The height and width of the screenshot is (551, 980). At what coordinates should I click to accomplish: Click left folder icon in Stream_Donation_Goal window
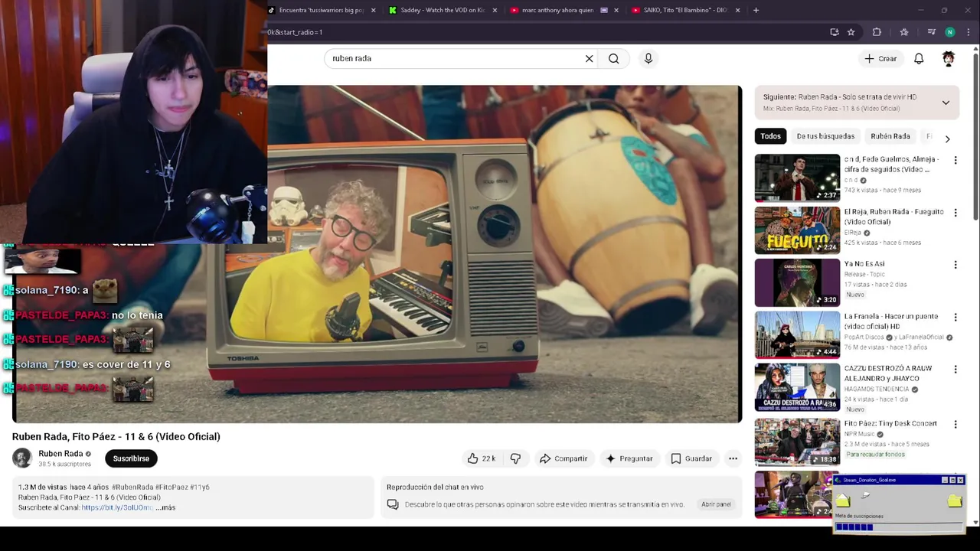coord(843,500)
